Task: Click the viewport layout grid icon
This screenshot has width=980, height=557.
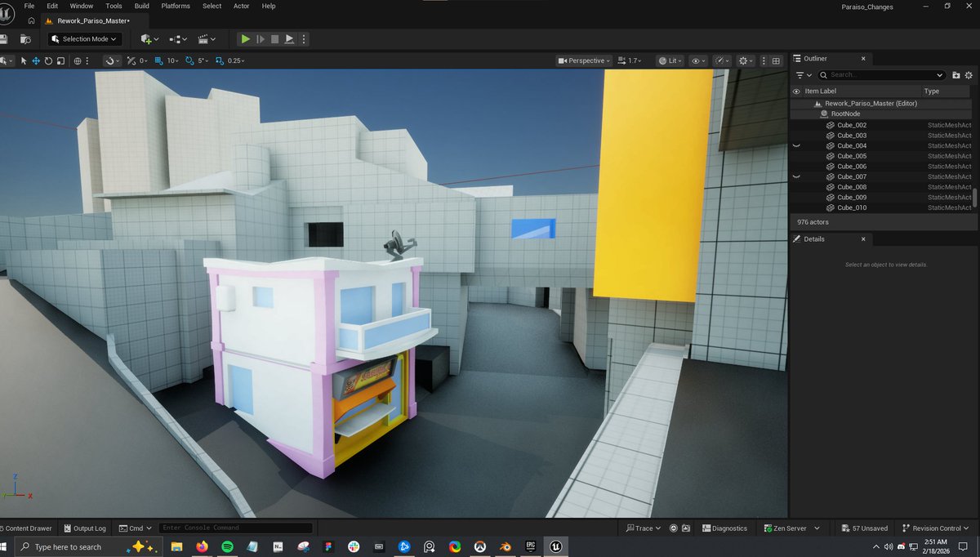Action: point(776,60)
